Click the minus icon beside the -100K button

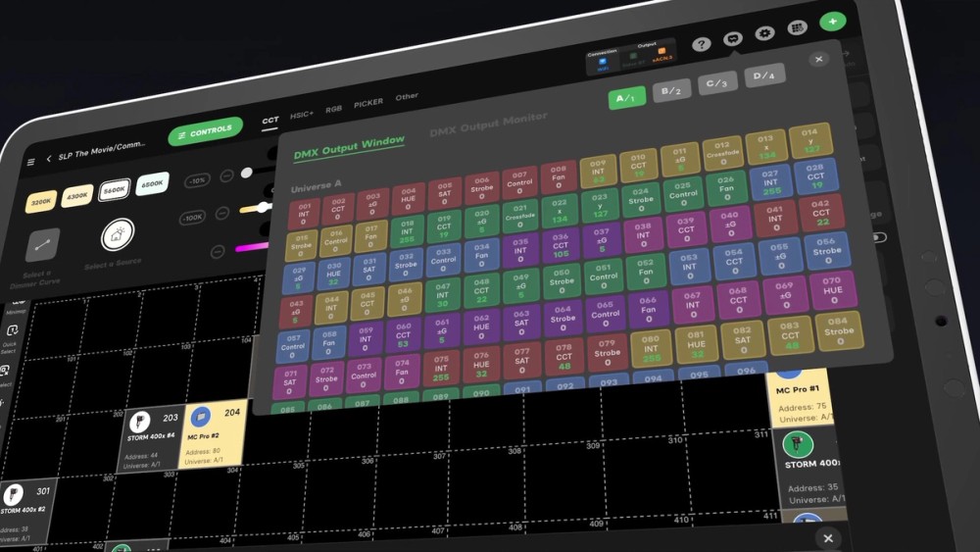click(221, 214)
